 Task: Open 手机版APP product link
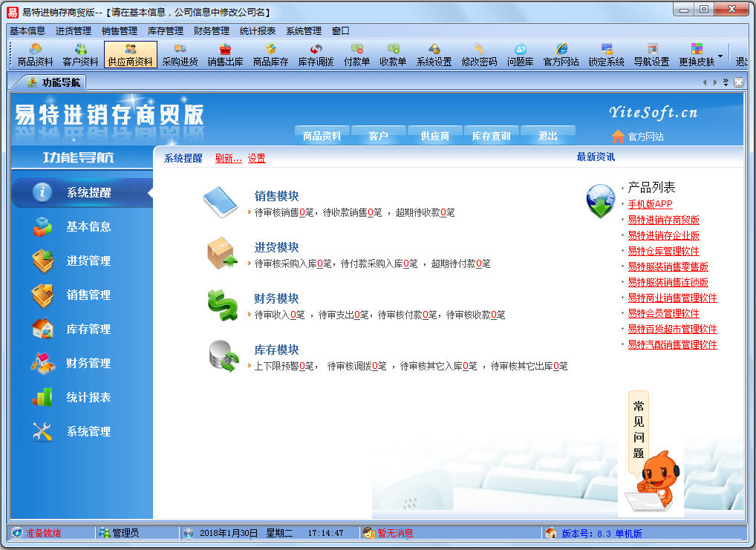[650, 204]
